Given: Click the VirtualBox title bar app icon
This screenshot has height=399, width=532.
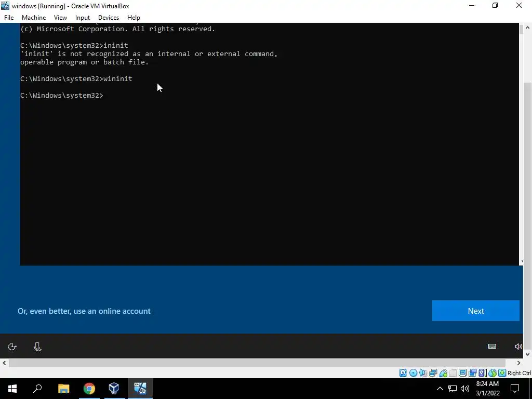Looking at the screenshot, I should tap(5, 6).
